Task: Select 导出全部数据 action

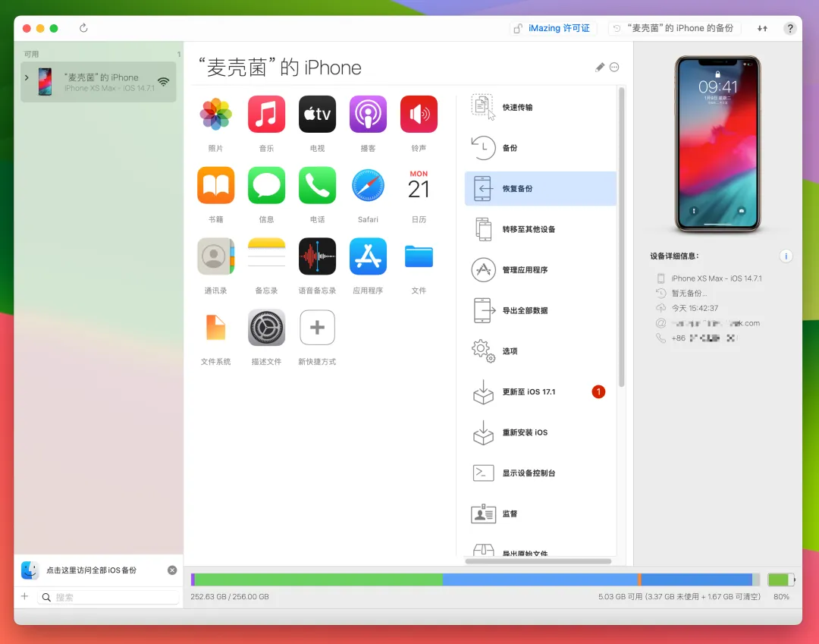Action: [x=540, y=310]
